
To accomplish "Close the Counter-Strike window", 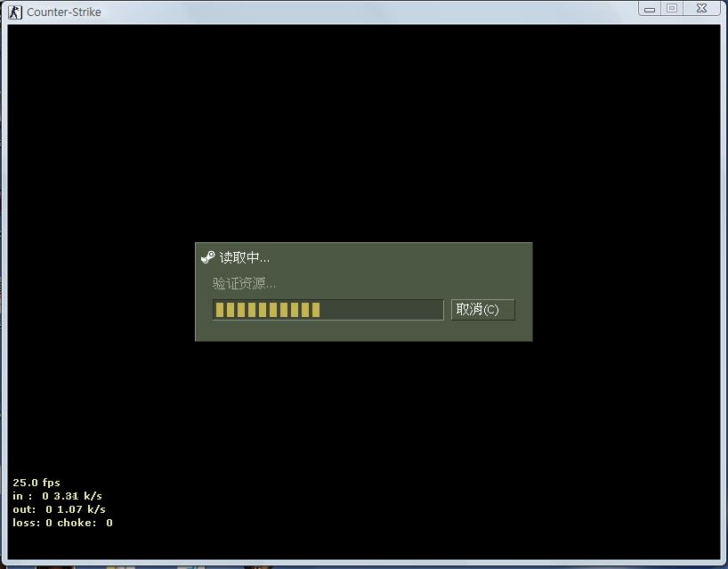I will click(702, 8).
